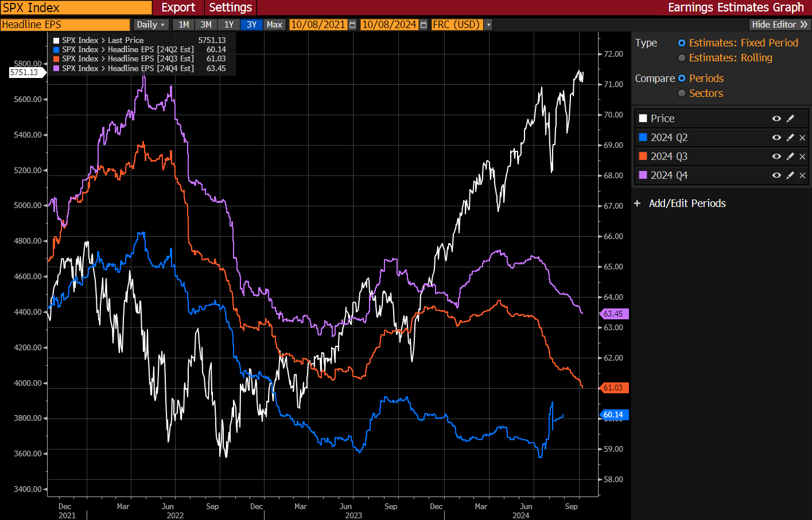812x520 pixels.
Task: Open the Daily frequency dropdown
Action: pos(150,25)
